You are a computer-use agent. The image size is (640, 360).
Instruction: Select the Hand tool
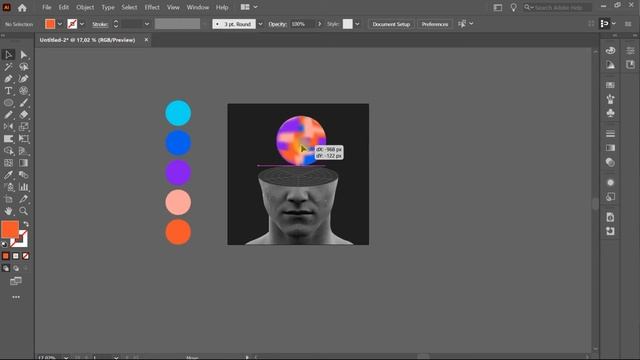(x=8, y=211)
